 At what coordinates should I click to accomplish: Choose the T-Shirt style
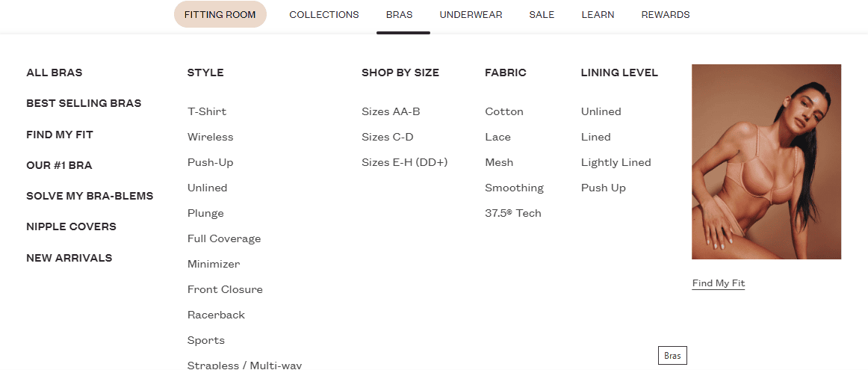207,111
